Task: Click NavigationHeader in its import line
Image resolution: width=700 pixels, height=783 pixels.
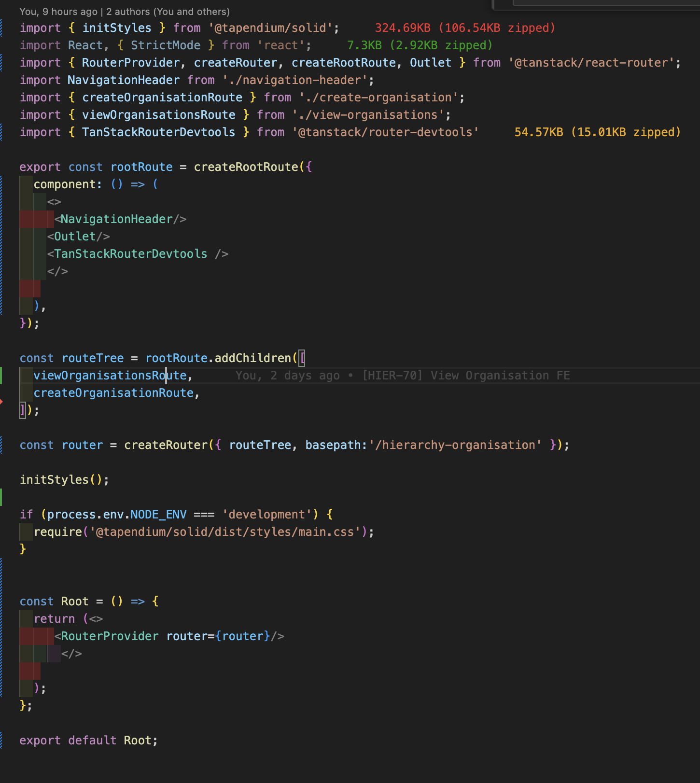Action: (x=124, y=80)
